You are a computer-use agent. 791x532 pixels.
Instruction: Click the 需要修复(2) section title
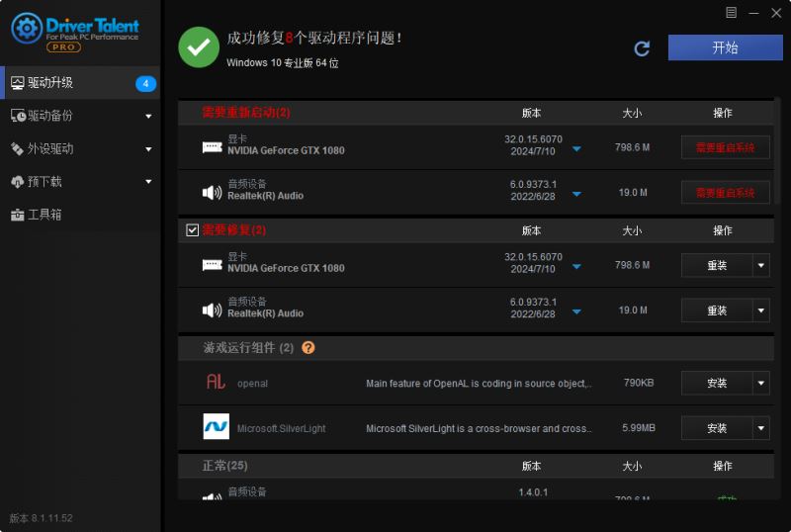[234, 230]
